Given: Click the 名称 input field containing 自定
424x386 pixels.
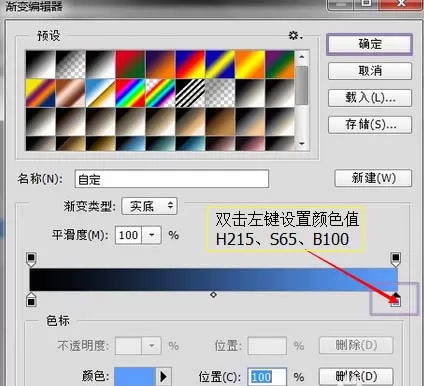Looking at the screenshot, I should tap(172, 179).
